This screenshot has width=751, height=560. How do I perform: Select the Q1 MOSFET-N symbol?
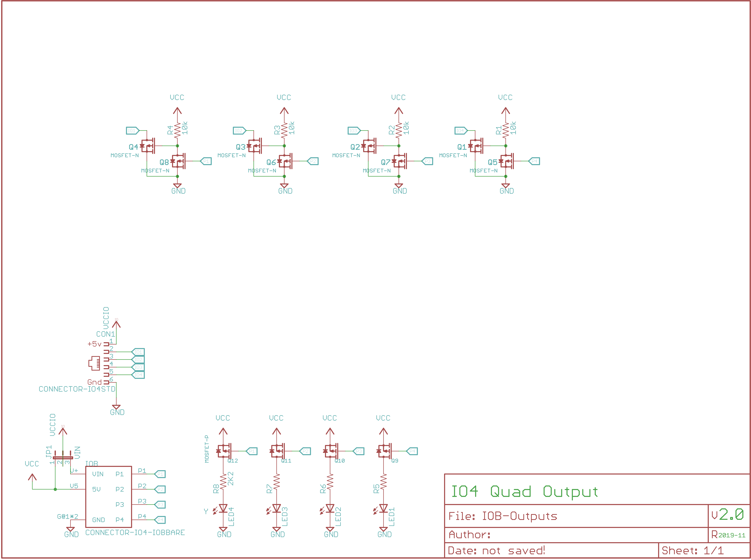pos(476,146)
